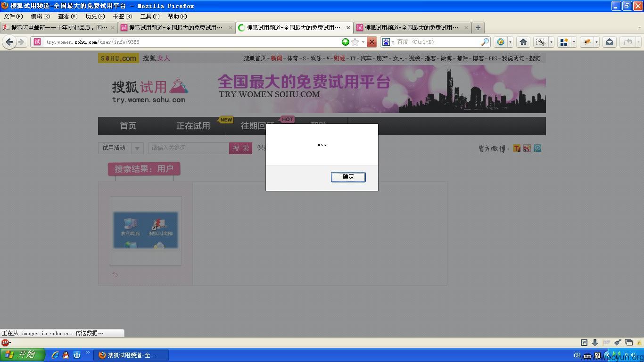This screenshot has height=362, width=644.
Task: Stop page loading with the red X button
Action: pyautogui.click(x=372, y=42)
